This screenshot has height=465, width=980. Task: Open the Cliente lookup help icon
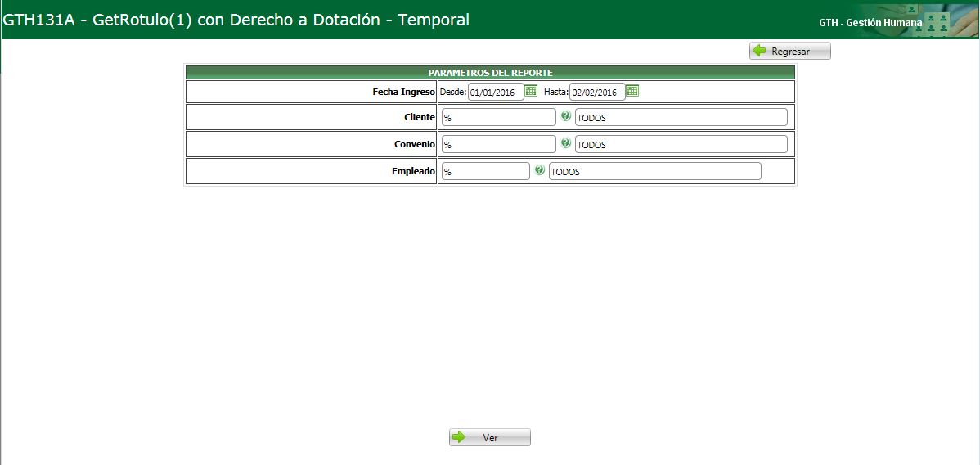(565, 115)
